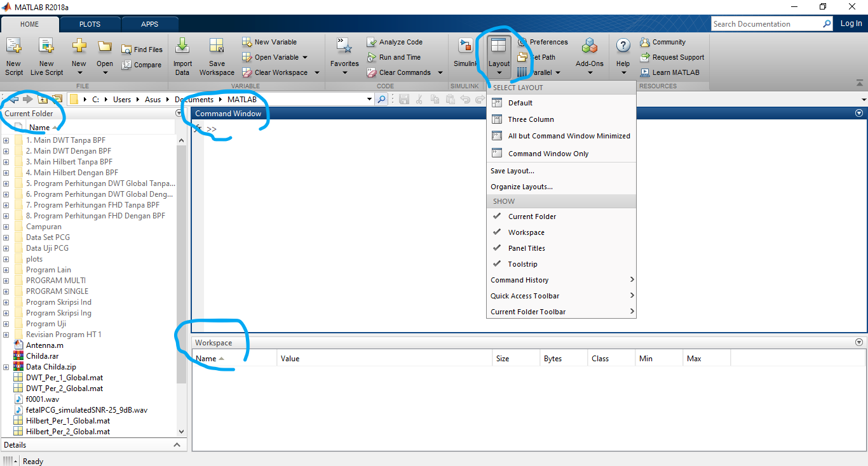The width and height of the screenshot is (868, 466).
Task: Open the Community link
Action: tap(663, 42)
